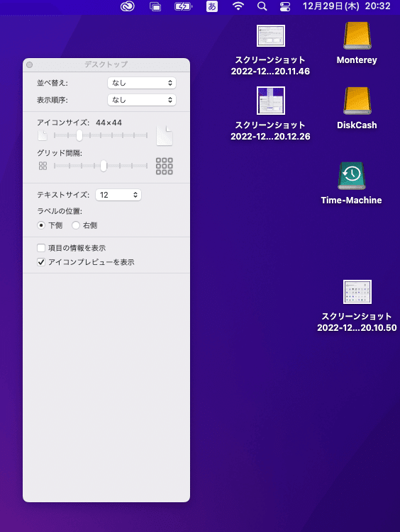Open Japanese input source menu

pyautogui.click(x=212, y=6)
